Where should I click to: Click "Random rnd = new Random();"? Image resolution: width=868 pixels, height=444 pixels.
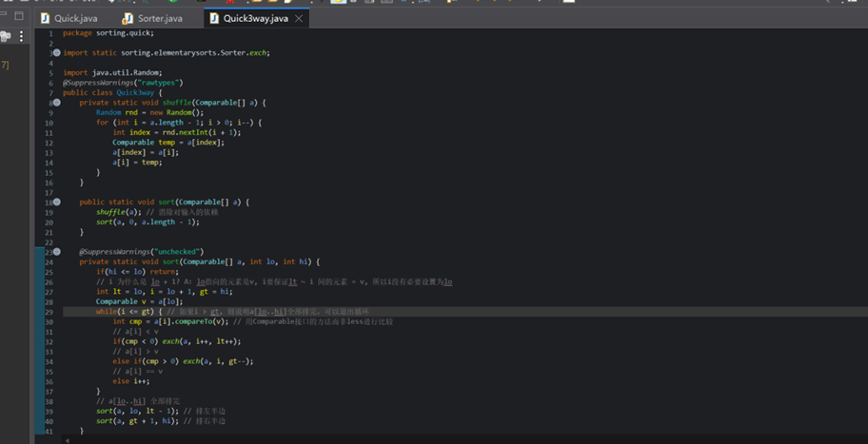150,113
